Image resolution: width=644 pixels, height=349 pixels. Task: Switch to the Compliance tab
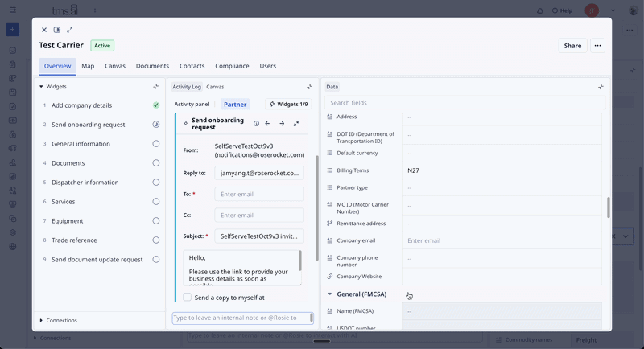pyautogui.click(x=232, y=66)
